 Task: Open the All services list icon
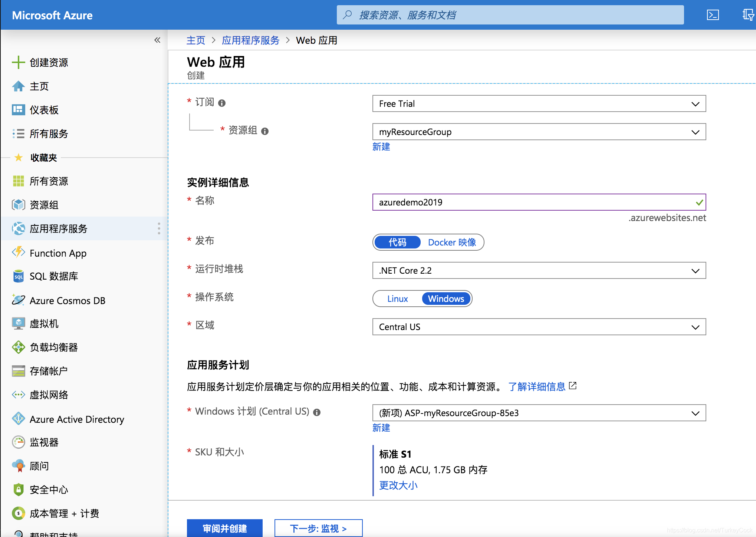[x=18, y=134]
